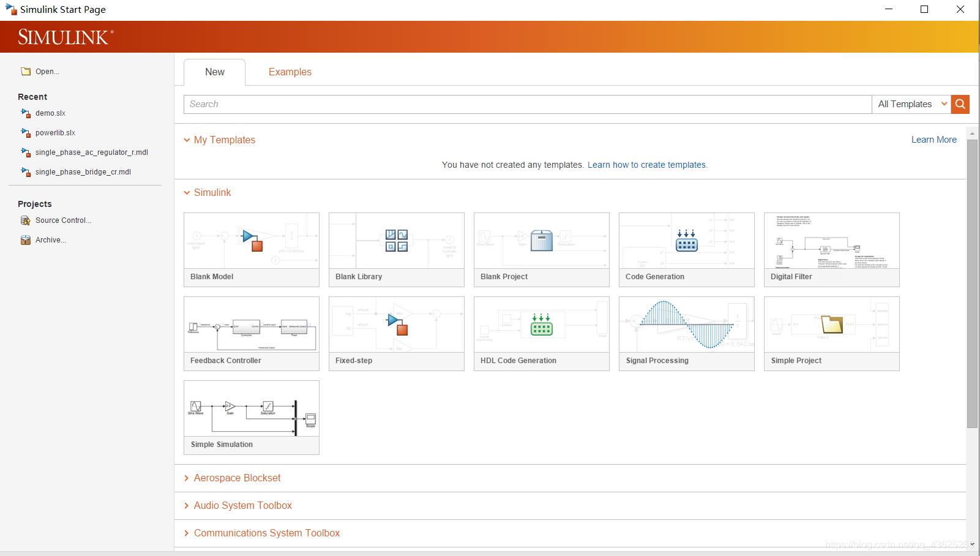Open the Fixed-step template thumbnail
Viewport: 980px width, 556px height.
[397, 325]
